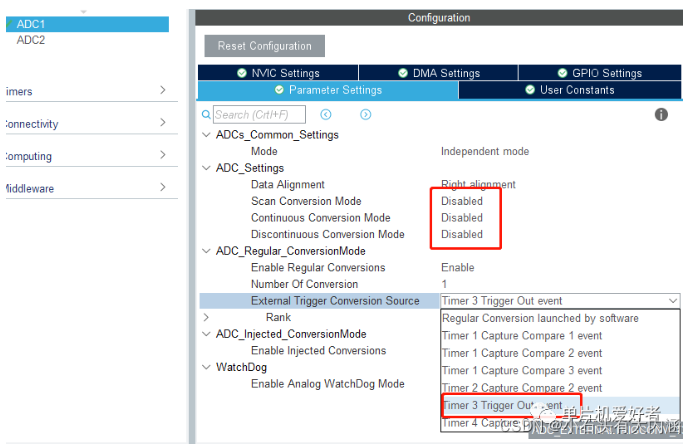The height and width of the screenshot is (444, 696).
Task: Click the Mode value Independent mode
Action: pyautogui.click(x=485, y=151)
